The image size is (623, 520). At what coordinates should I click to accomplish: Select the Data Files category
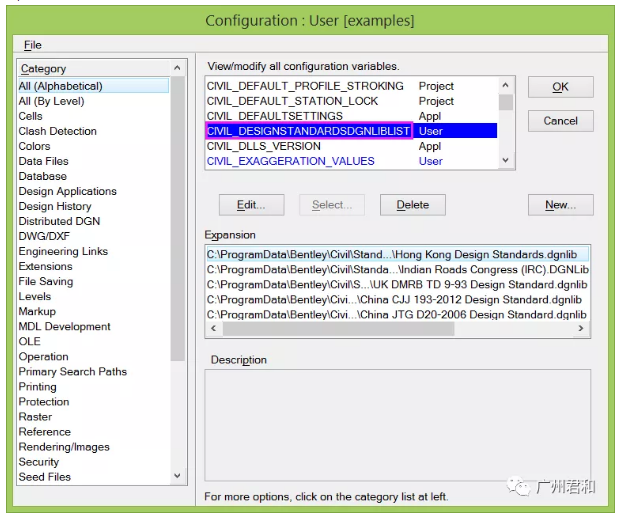pyautogui.click(x=94, y=161)
